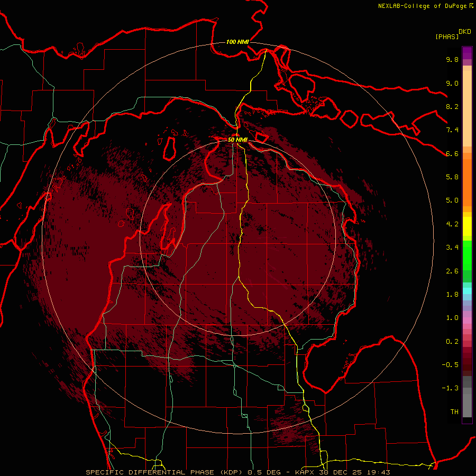This screenshot has height=476, width=476.
Task: Click the 3.4 scale value
Action: click(452, 248)
